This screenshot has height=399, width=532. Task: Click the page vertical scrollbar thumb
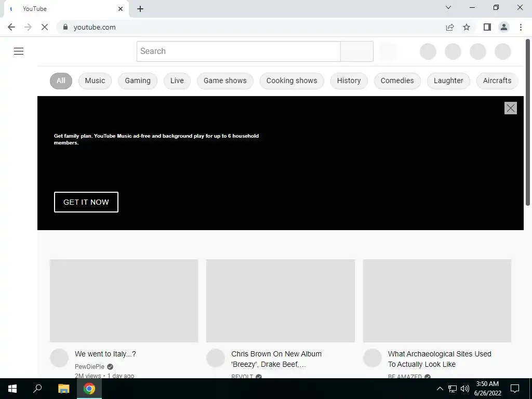click(x=528, y=122)
